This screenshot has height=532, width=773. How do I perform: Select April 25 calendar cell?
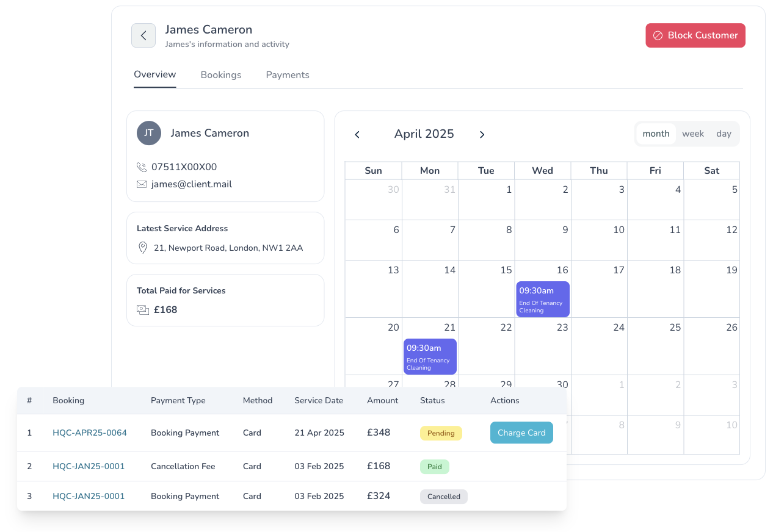point(655,346)
